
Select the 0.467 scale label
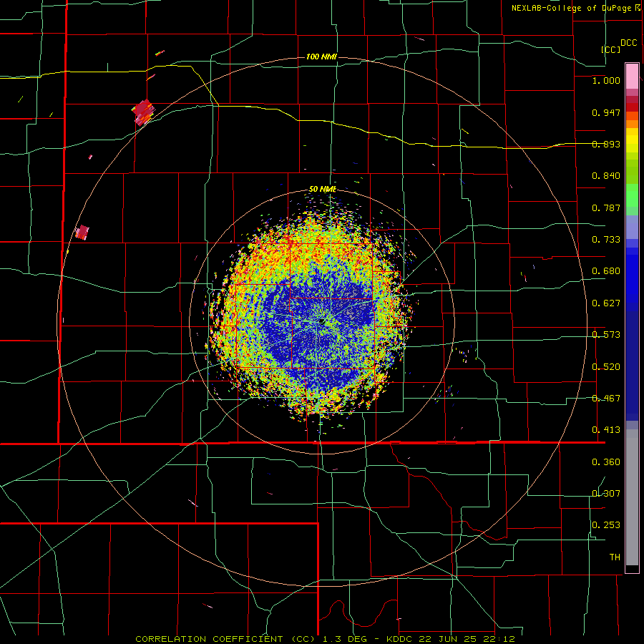point(606,399)
